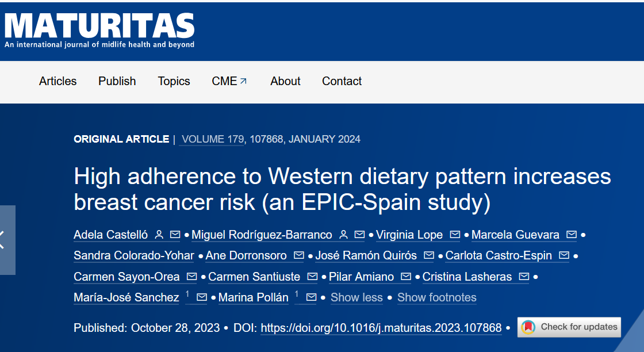Image resolution: width=644 pixels, height=352 pixels.
Task: Click the envelope icon next to Ane Dorronsoro
Action: point(298,255)
